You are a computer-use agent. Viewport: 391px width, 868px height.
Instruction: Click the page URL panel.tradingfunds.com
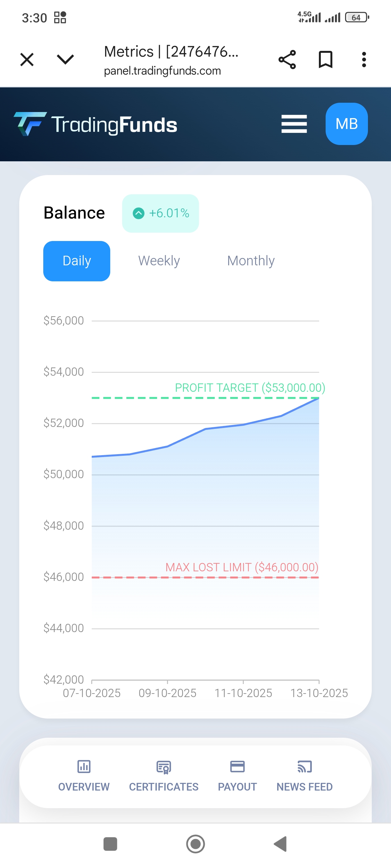162,71
